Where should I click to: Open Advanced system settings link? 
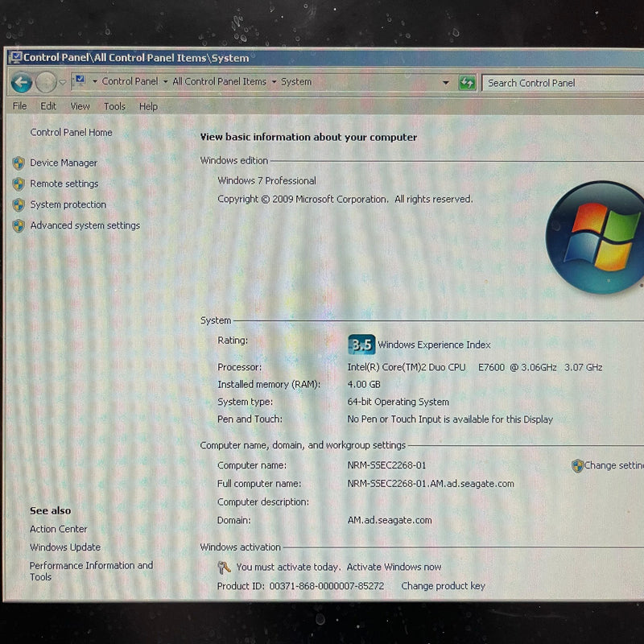(85, 225)
